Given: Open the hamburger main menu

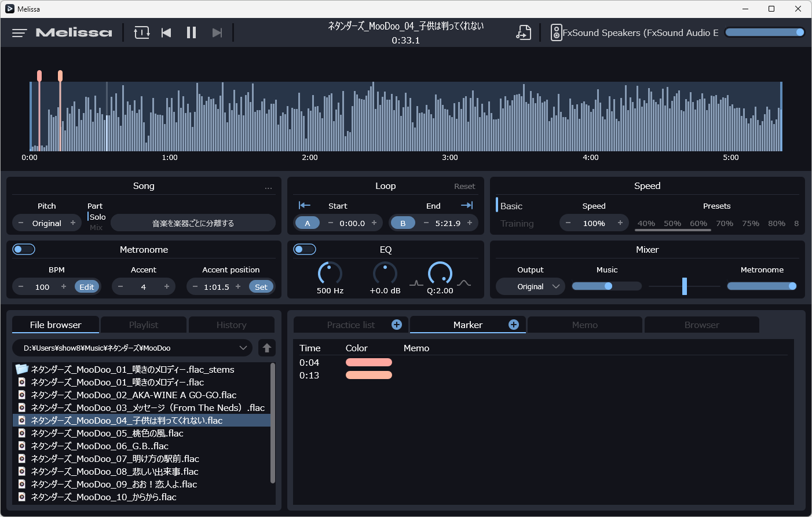Looking at the screenshot, I should [19, 33].
